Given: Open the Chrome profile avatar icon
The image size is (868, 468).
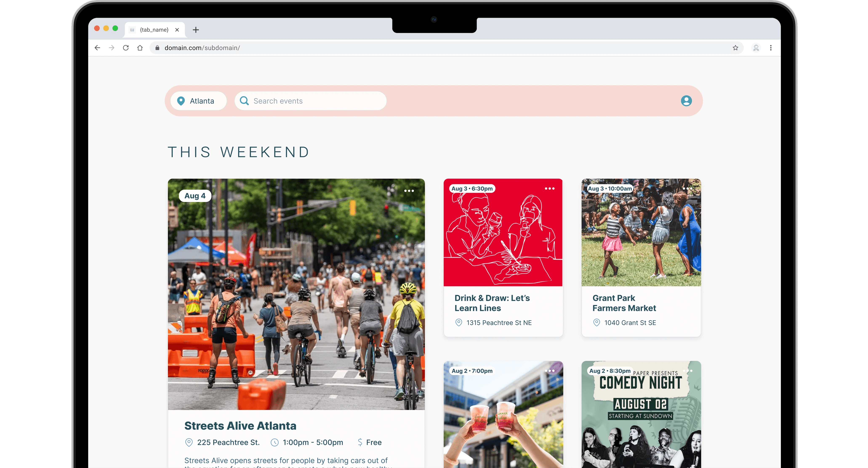Looking at the screenshot, I should click(x=756, y=48).
